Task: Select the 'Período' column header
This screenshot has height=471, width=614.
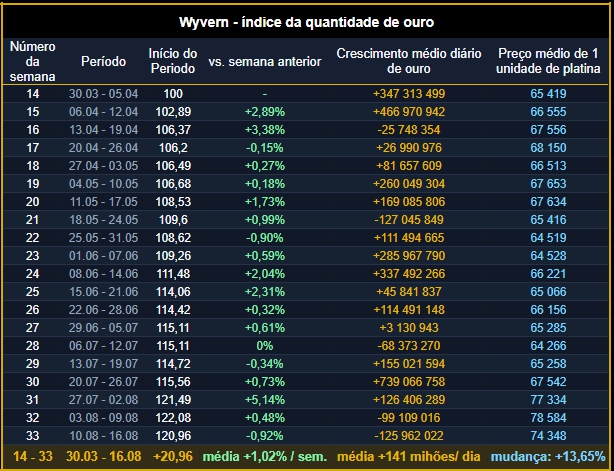Action: (x=103, y=61)
